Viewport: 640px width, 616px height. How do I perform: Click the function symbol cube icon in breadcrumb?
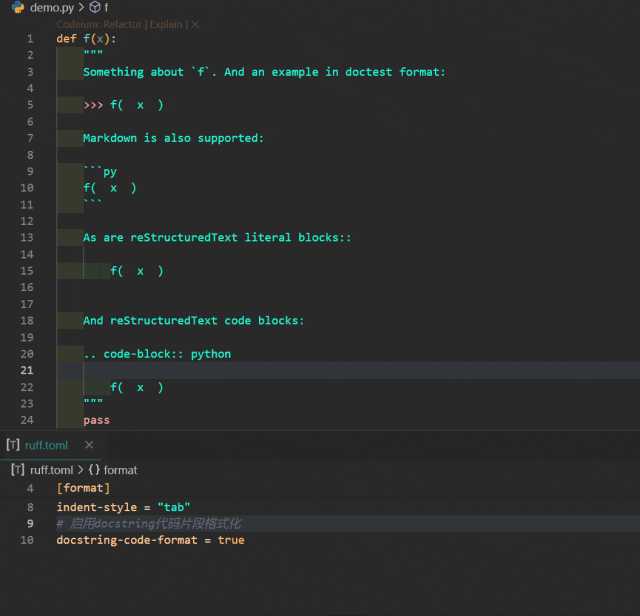click(95, 7)
